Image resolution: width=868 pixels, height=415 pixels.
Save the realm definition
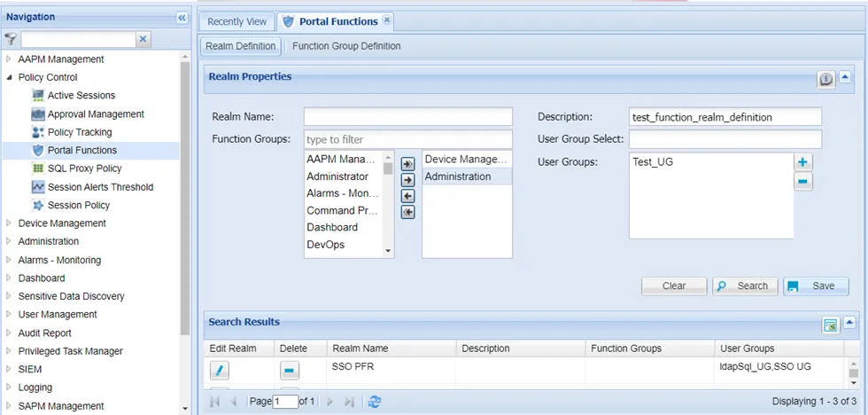coord(816,286)
